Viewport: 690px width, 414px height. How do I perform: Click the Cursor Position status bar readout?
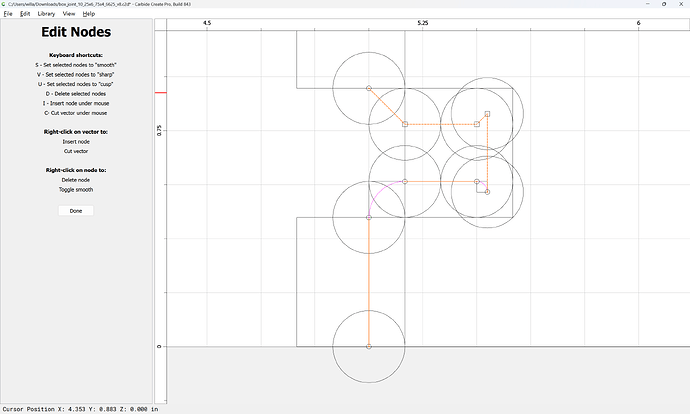(80, 409)
